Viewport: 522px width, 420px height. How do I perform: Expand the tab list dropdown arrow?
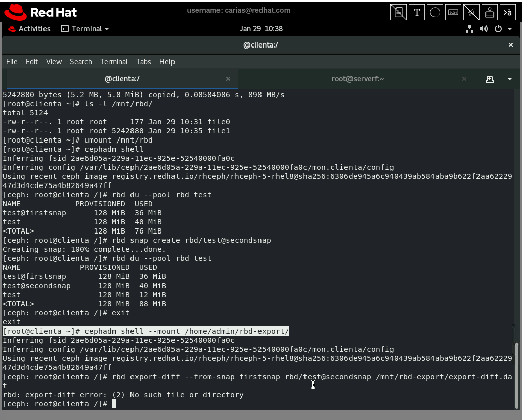click(509, 79)
